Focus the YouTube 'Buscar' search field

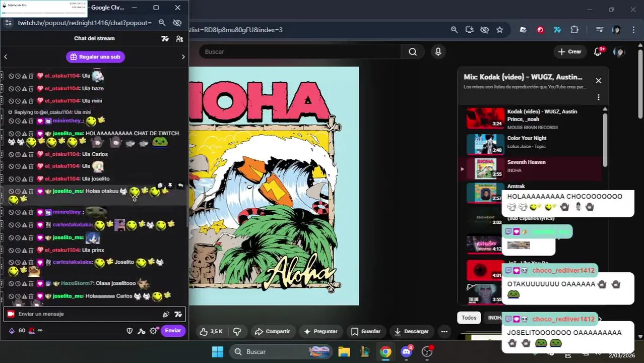pyautogui.click(x=300, y=52)
